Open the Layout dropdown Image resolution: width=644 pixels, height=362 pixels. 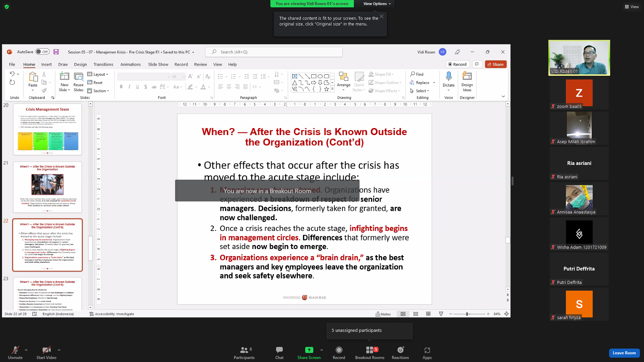(98, 74)
